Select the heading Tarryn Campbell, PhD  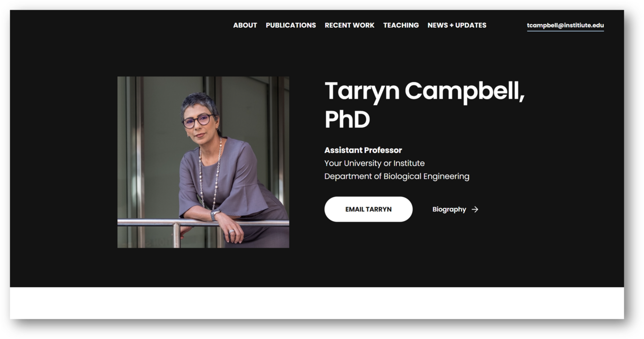[425, 105]
